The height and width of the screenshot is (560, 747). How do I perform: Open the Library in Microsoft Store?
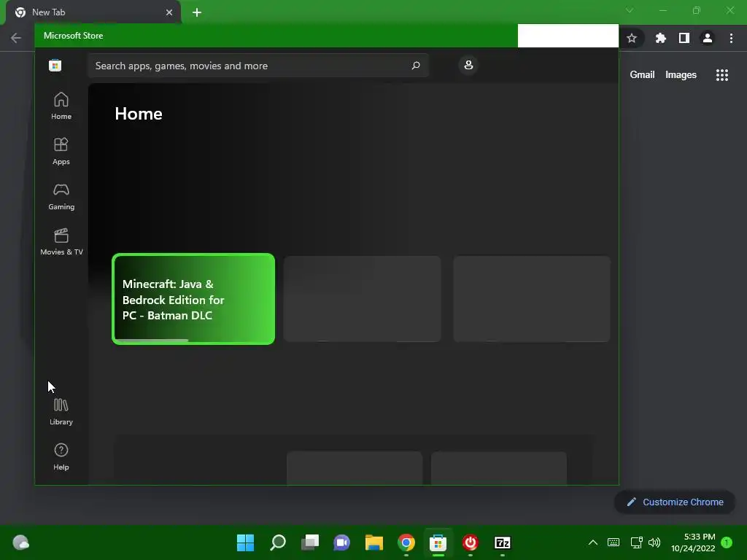(61, 411)
